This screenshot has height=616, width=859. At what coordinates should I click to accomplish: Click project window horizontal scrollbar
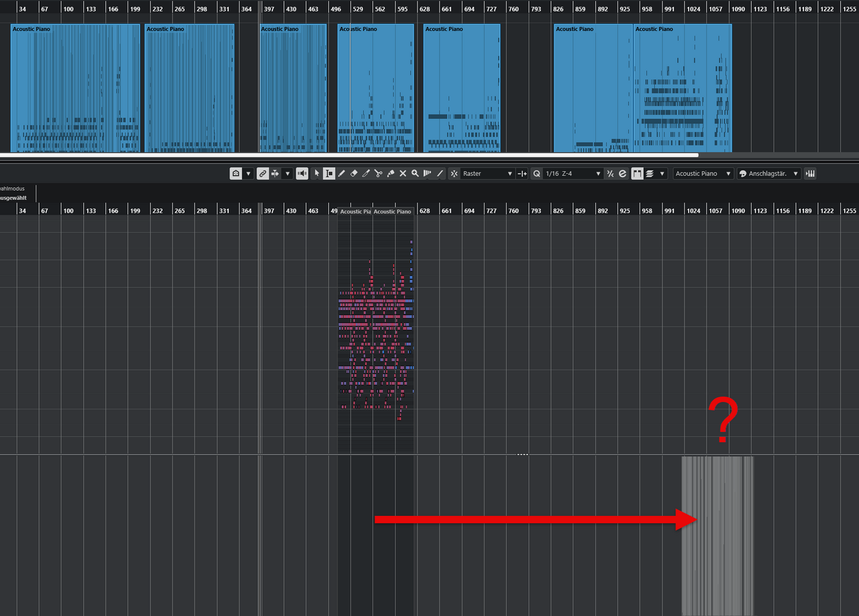(349, 155)
